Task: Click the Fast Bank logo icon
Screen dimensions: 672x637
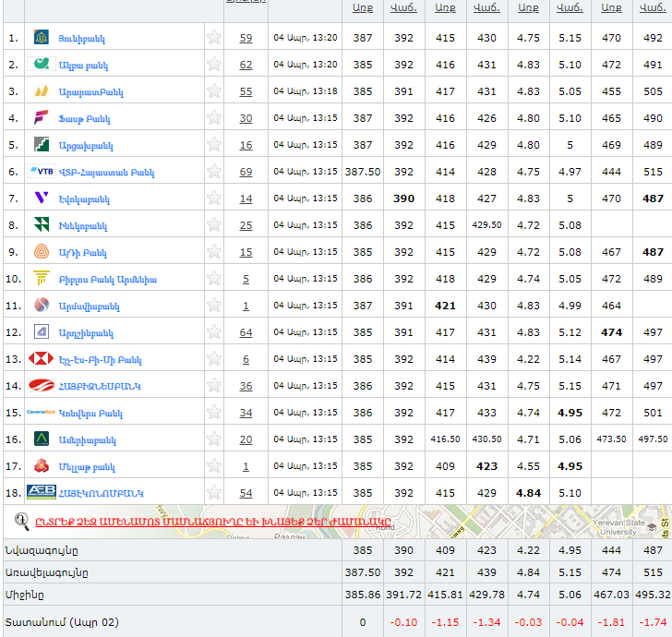Action: click(x=42, y=117)
